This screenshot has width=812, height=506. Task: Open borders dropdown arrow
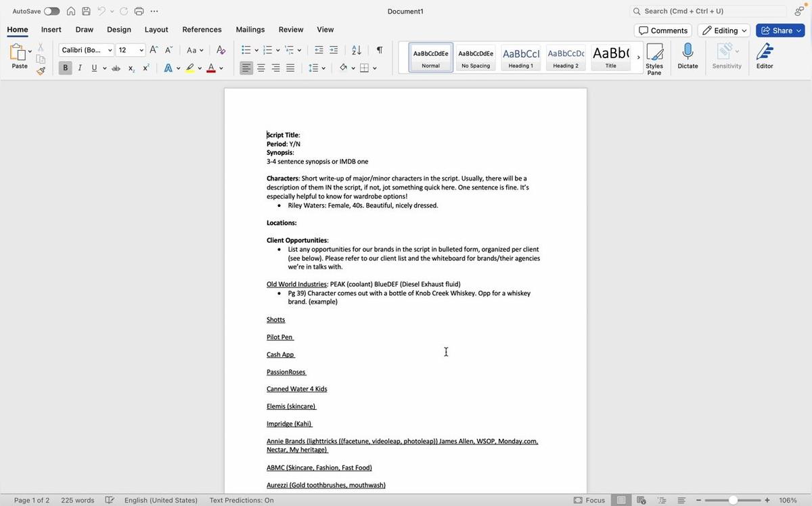click(375, 68)
